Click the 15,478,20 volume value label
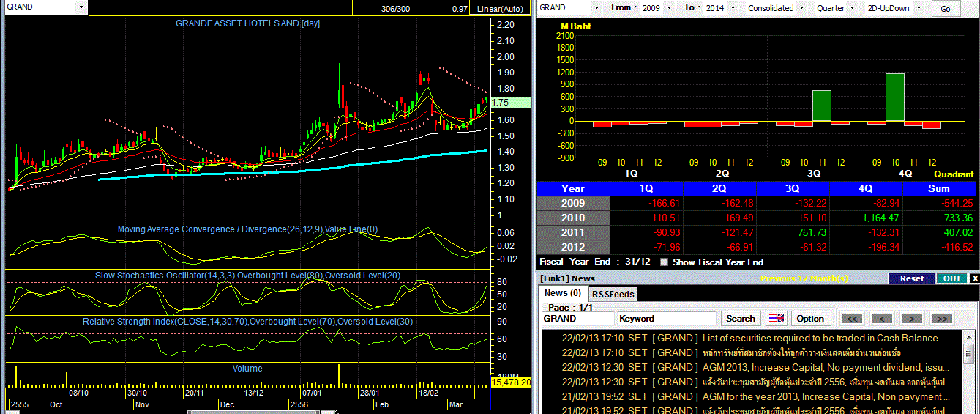The height and width of the screenshot is (414, 980). tap(512, 382)
